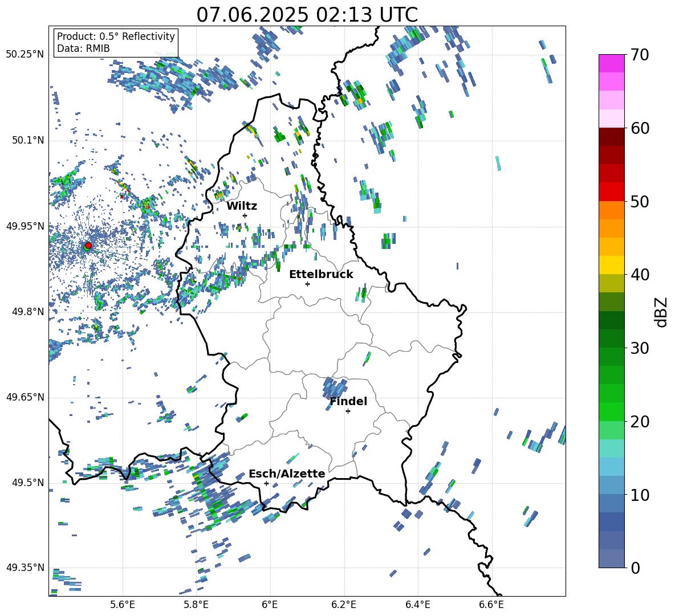
Task: Click the colorbar tick label 70
Action: click(640, 55)
